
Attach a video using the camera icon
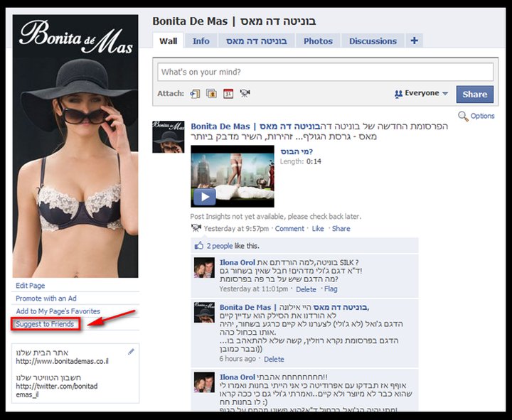(x=245, y=93)
